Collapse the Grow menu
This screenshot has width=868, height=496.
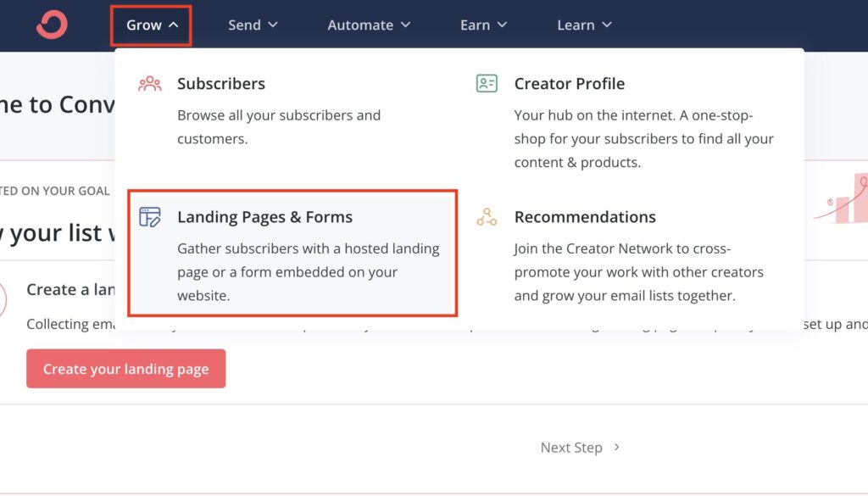click(x=151, y=25)
